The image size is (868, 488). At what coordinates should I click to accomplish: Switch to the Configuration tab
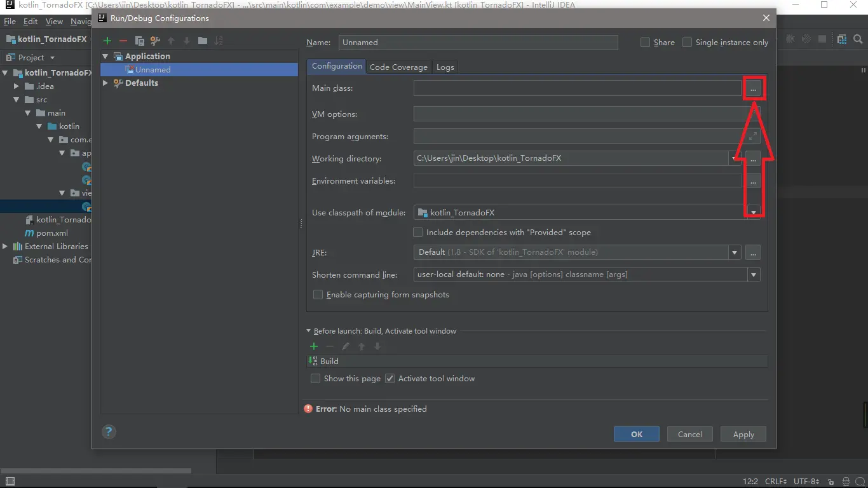[337, 66]
